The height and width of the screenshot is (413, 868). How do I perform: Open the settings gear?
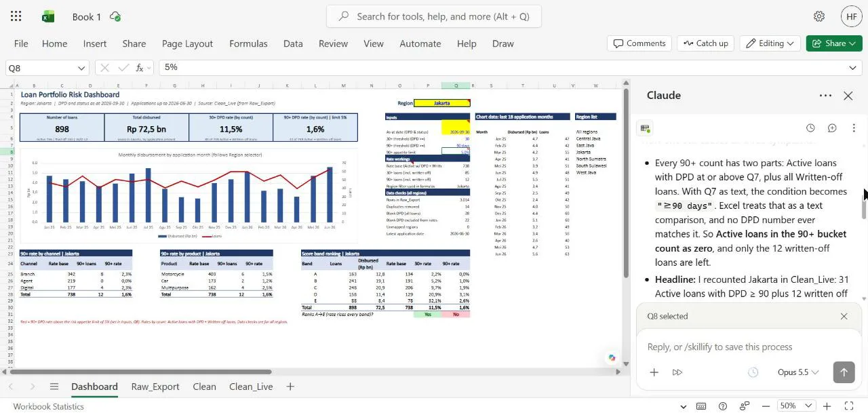(x=819, y=16)
